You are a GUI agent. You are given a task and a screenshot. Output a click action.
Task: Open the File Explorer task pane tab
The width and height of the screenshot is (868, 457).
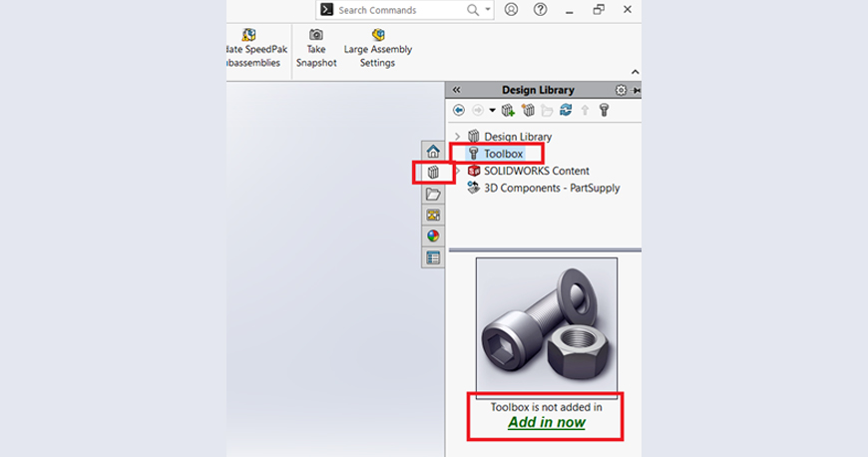[433, 194]
